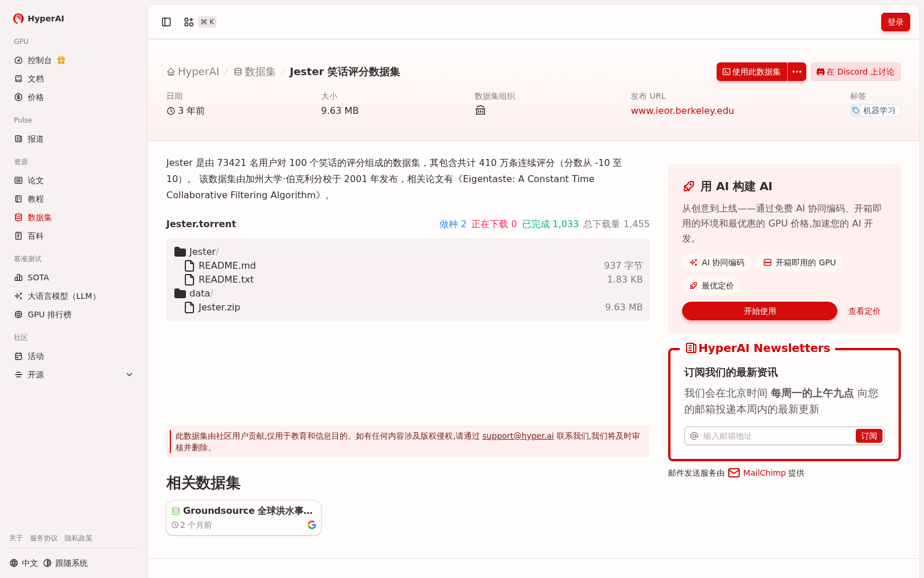Open Groundsource 全球洪水事… dataset card

(x=244, y=518)
